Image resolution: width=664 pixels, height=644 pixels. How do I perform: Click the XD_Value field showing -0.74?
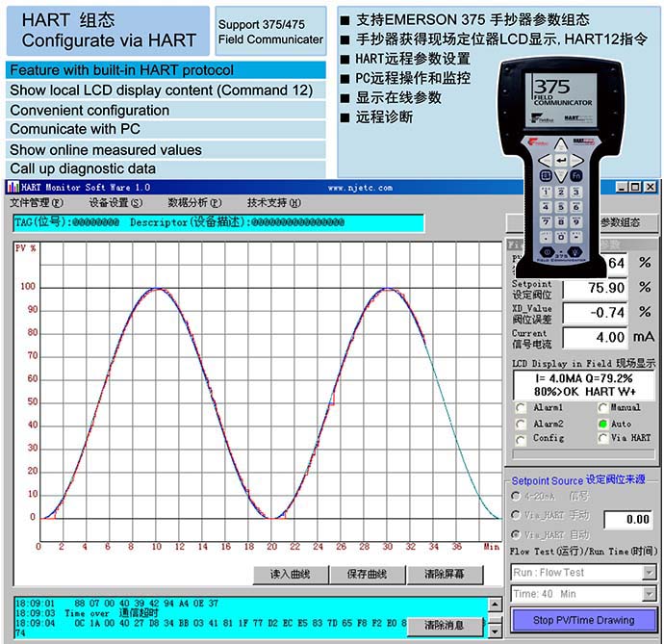pos(595,313)
